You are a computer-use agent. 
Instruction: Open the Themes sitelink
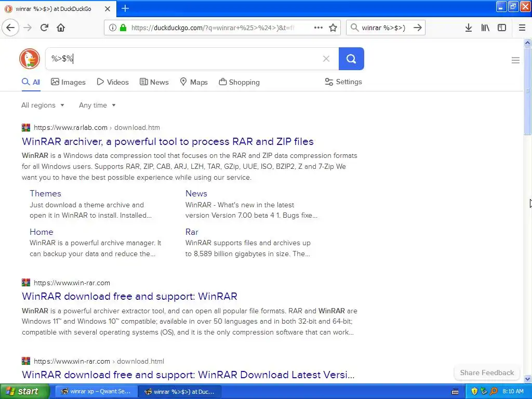46,193
